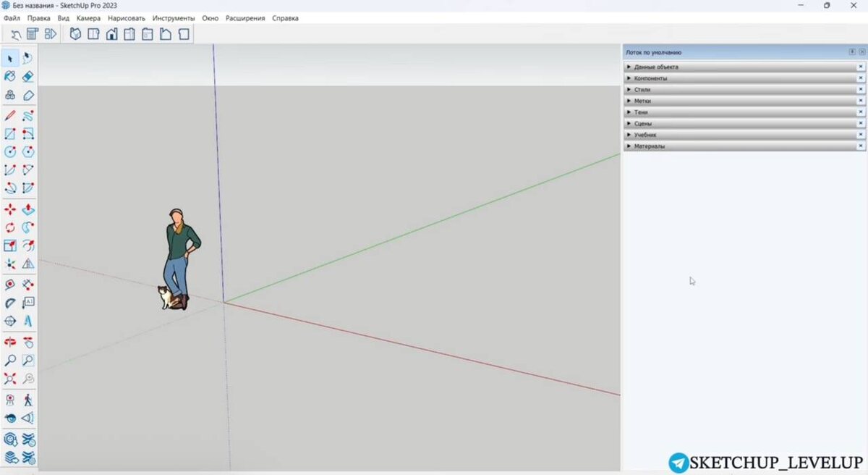Select the Orbit tool
This screenshot has height=475, width=868.
(x=10, y=342)
